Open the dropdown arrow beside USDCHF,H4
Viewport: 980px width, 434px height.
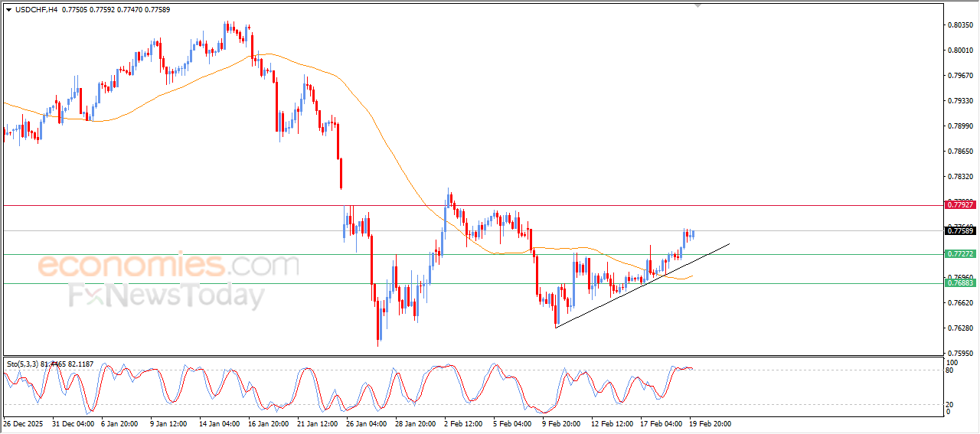(x=8, y=9)
